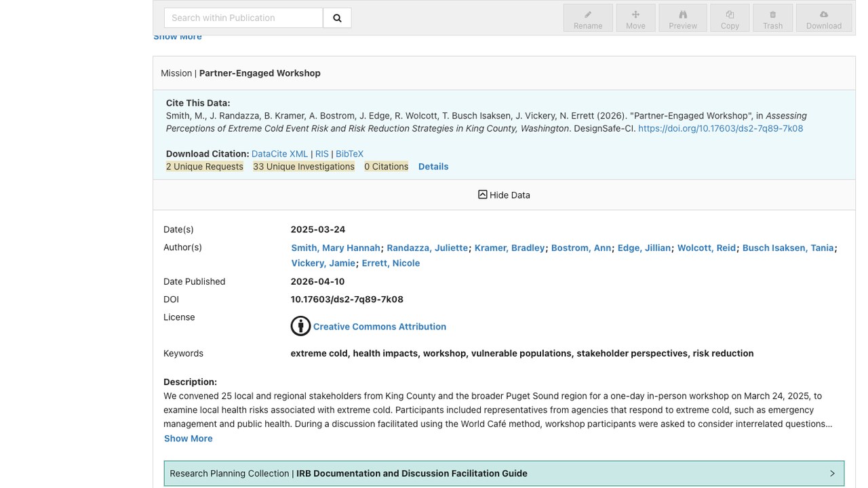This screenshot has height=488, width=868.
Task: Download the BibTeX citation
Action: coord(349,154)
